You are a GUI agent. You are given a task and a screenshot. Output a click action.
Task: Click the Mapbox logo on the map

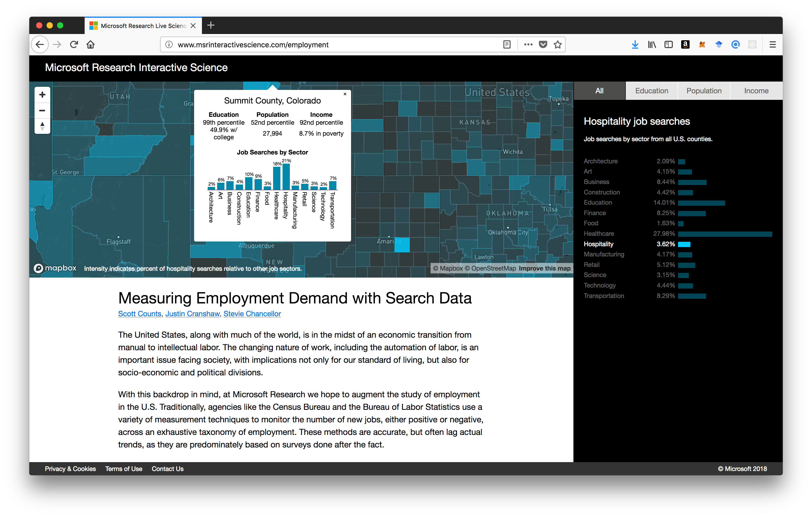click(x=55, y=268)
